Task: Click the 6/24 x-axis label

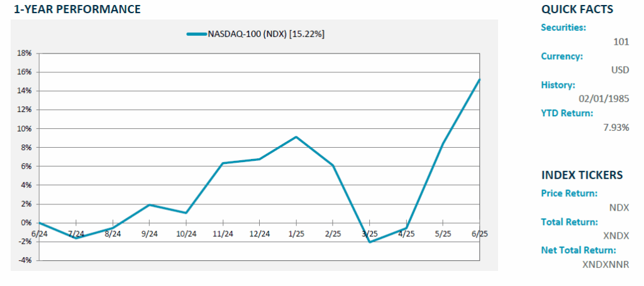Action: [x=39, y=234]
